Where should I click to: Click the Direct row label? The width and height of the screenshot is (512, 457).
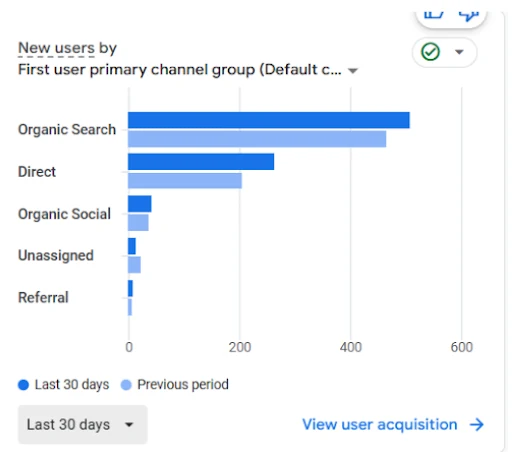click(37, 172)
